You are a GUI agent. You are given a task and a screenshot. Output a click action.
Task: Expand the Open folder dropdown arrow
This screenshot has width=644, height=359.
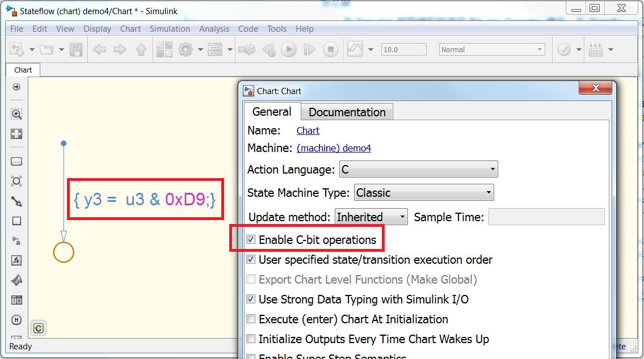(x=61, y=50)
